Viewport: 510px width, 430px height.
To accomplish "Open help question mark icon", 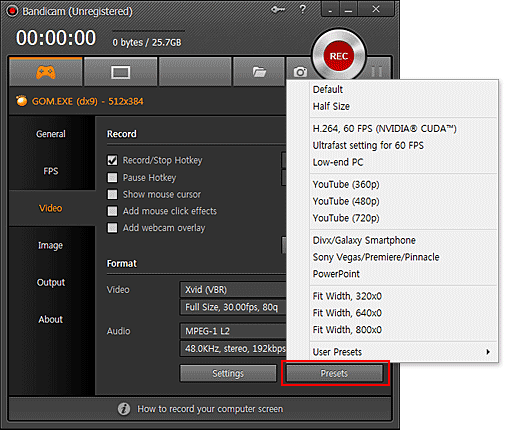I will [302, 9].
